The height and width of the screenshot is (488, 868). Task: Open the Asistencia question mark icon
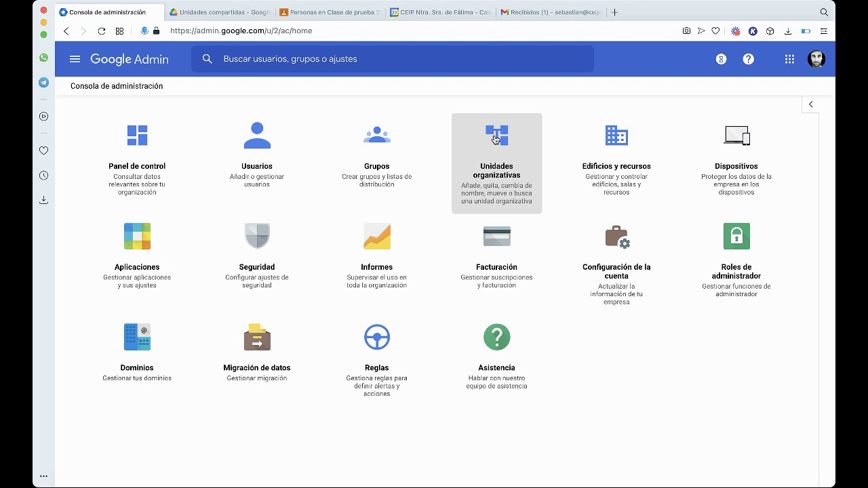[x=496, y=337]
